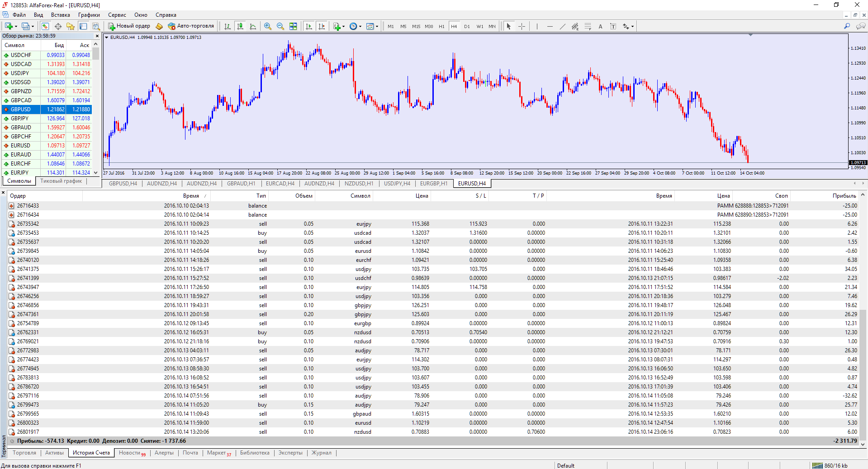The width and height of the screenshot is (868, 469).
Task: Switch timeframe to MN
Action: [x=492, y=26]
